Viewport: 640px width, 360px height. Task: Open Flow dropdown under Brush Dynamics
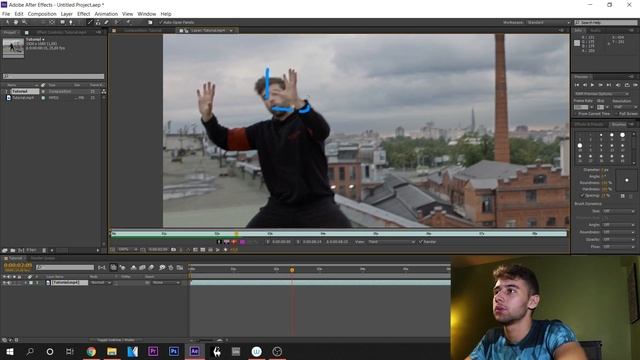coord(619,247)
